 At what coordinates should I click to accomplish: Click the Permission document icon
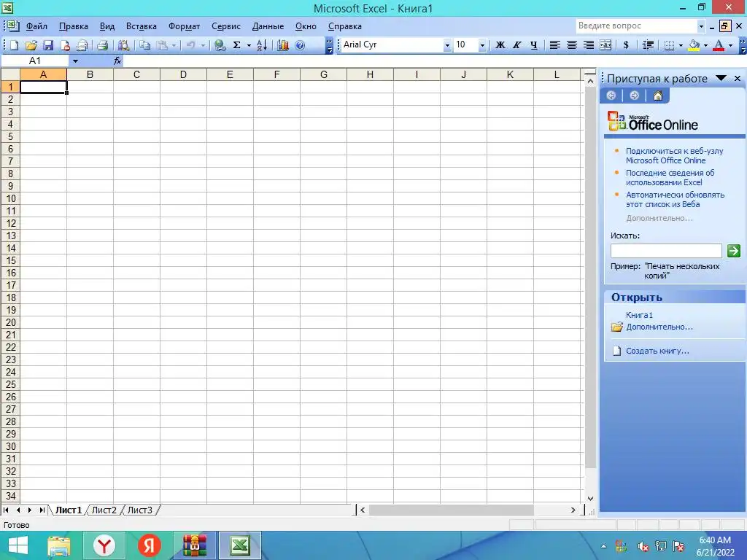tap(65, 45)
